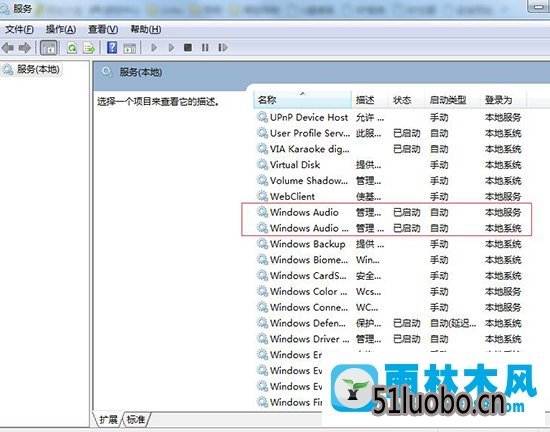Click the Stop Service square icon
550x432 pixels.
[188, 47]
